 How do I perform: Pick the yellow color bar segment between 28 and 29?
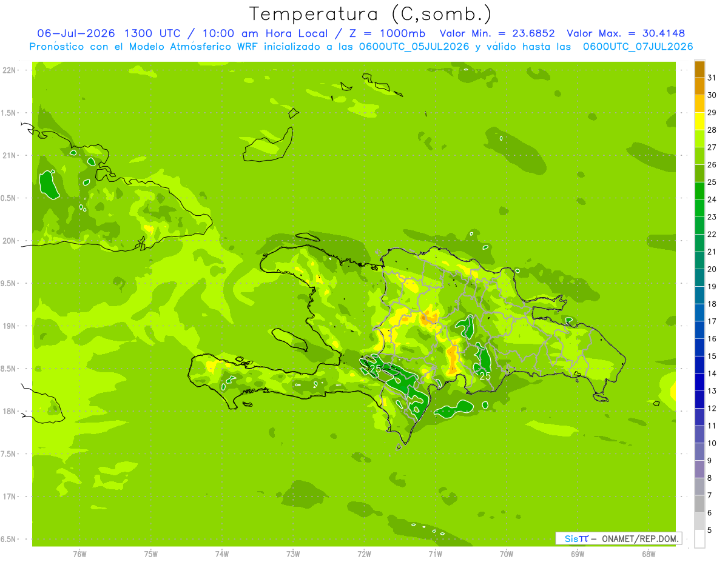point(699,121)
